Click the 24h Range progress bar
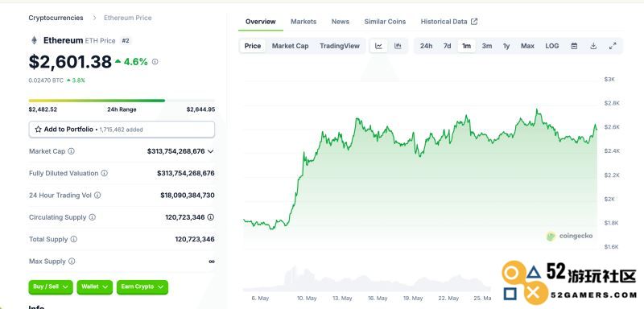644x309 pixels. click(x=122, y=101)
